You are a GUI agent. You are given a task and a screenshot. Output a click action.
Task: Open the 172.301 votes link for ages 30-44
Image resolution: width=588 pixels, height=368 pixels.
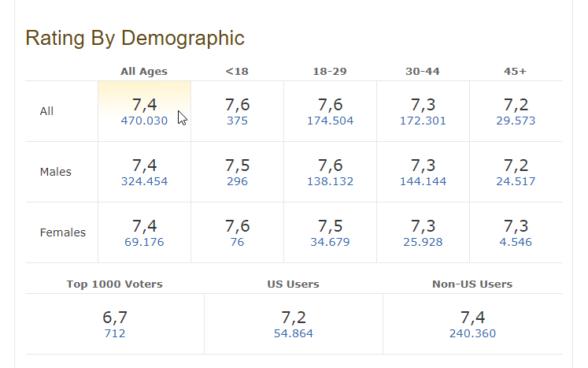(423, 121)
